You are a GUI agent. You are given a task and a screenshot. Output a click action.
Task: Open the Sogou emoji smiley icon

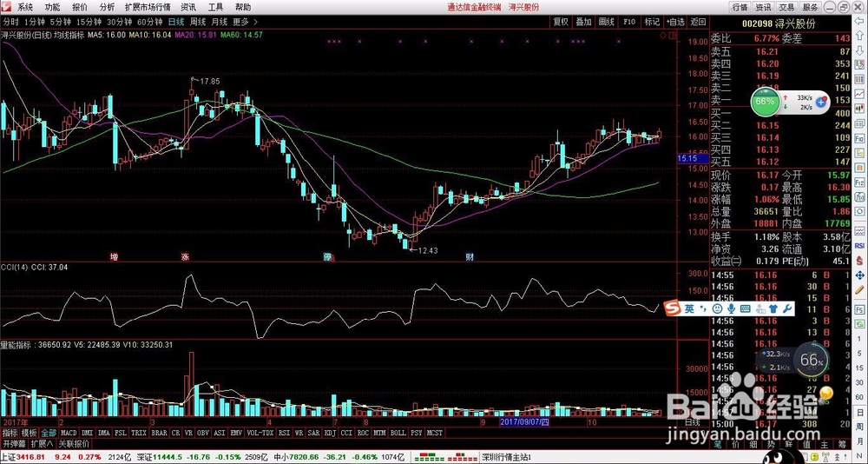click(x=717, y=308)
